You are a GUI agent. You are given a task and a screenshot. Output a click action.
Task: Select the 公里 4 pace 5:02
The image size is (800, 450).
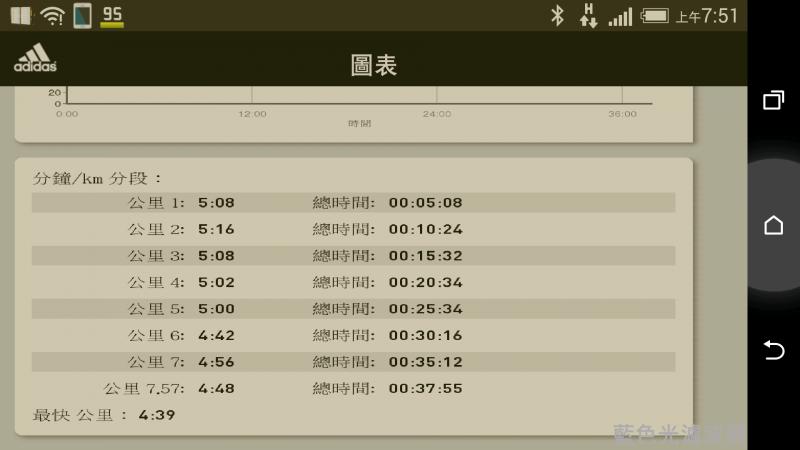tap(216, 282)
